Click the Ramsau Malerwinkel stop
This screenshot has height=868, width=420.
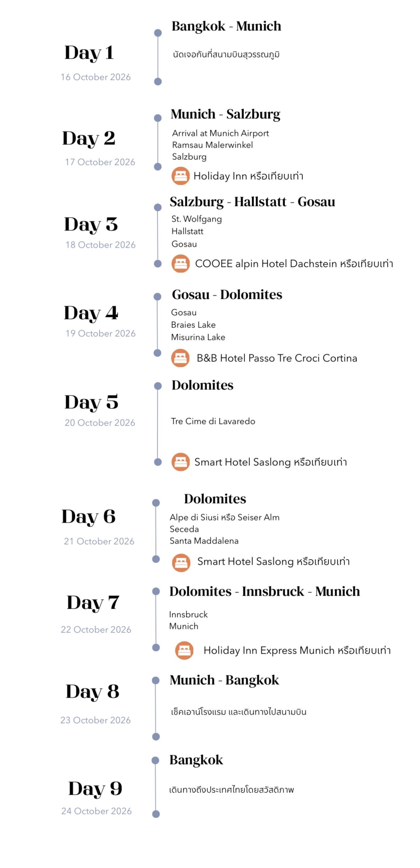coord(212,145)
